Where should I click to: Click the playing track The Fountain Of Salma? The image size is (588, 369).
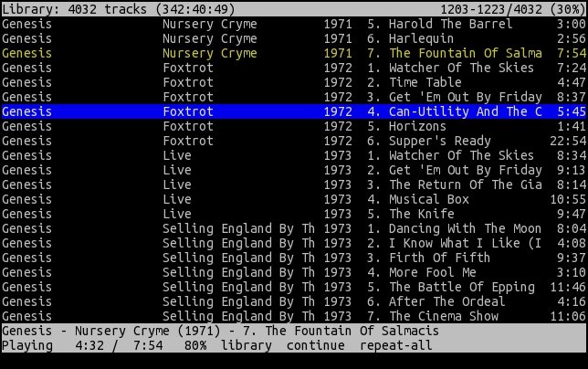coord(294,53)
